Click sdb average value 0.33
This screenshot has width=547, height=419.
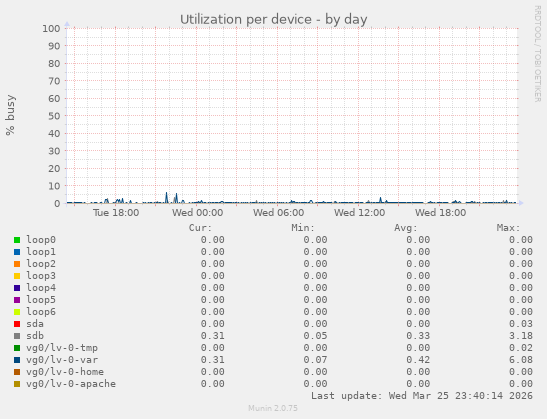pos(418,336)
